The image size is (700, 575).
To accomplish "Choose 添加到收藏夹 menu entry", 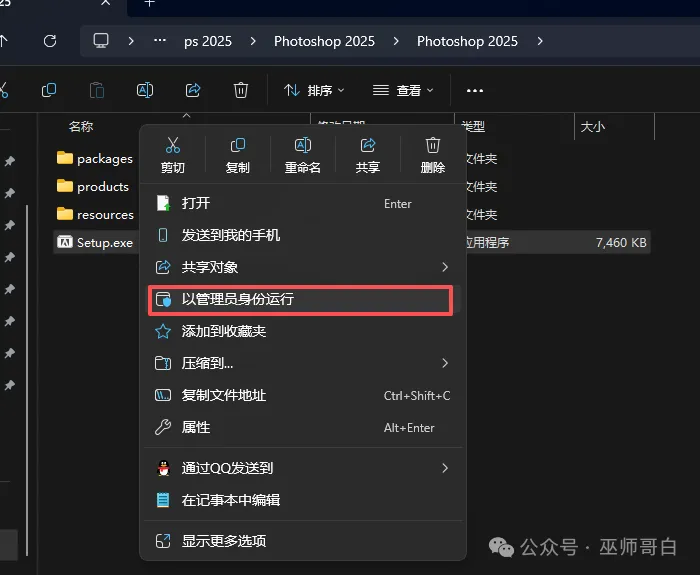I will pyautogui.click(x=302, y=331).
